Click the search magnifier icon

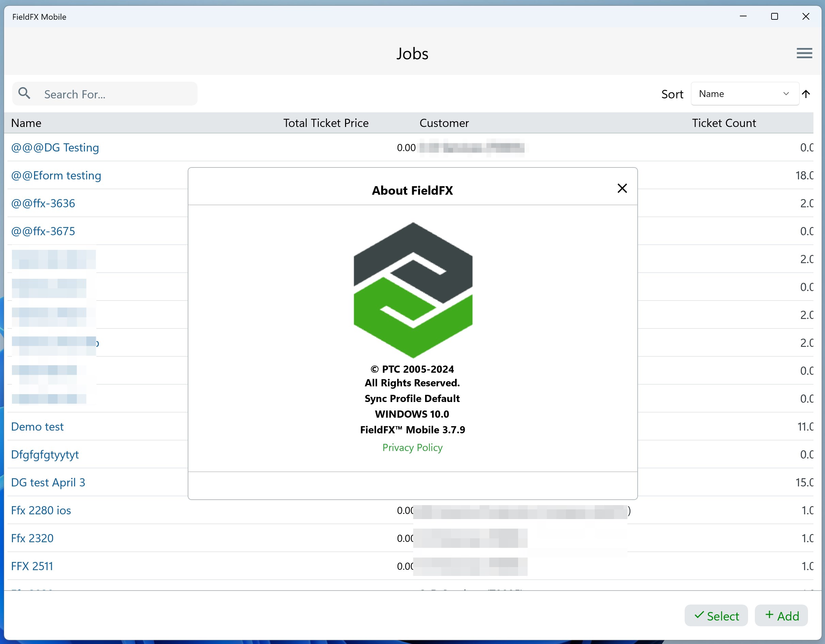(x=25, y=93)
